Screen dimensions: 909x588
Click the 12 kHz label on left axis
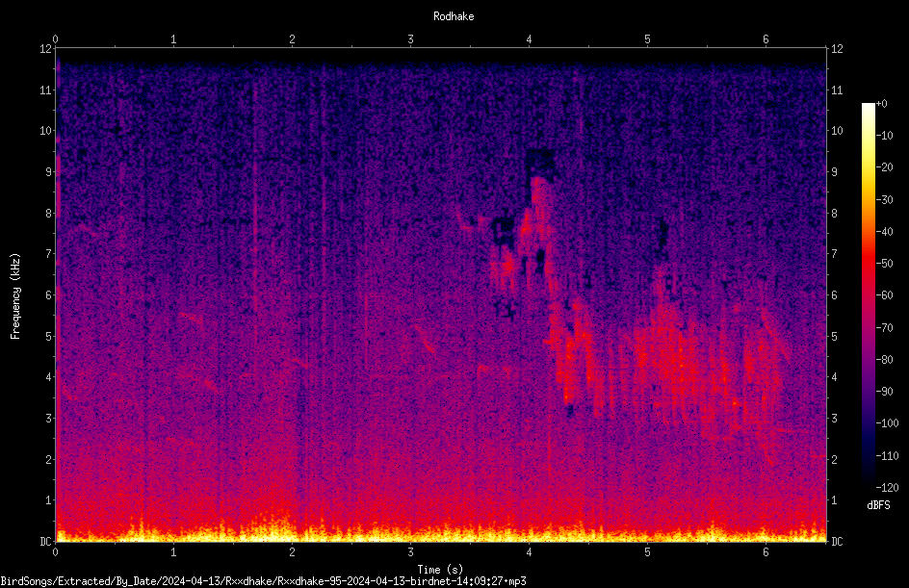(46, 49)
